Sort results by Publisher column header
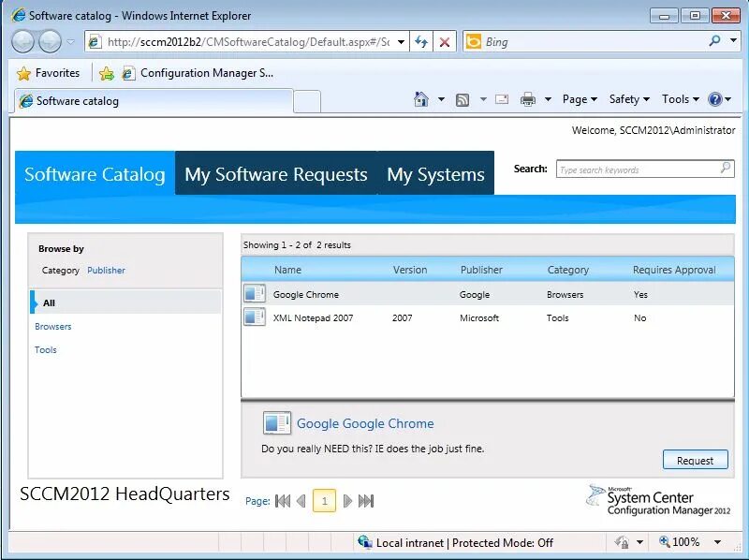Viewport: 749px width, 560px height. pyautogui.click(x=481, y=270)
